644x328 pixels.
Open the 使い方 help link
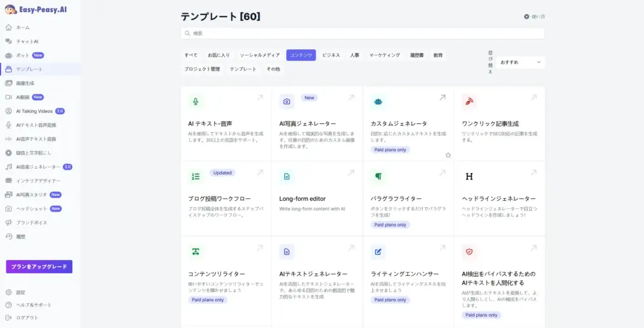[x=535, y=16]
